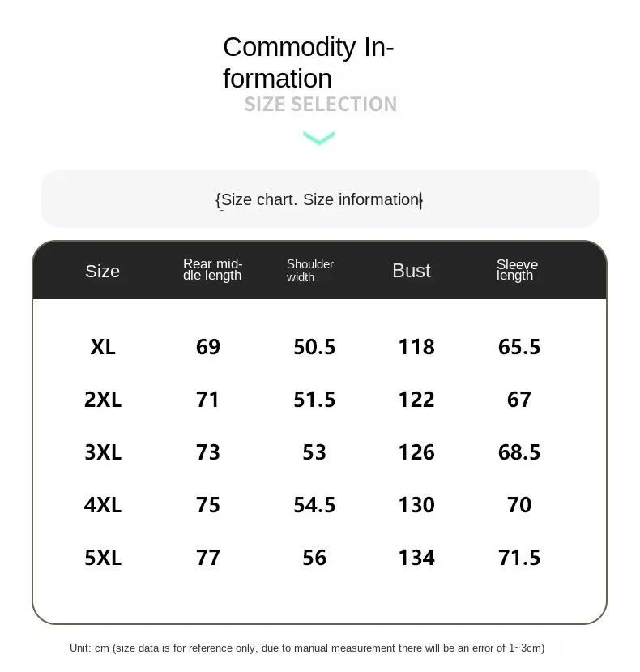Click the 5XL sleeve length 71.5
This screenshot has width=640, height=672.
click(519, 558)
